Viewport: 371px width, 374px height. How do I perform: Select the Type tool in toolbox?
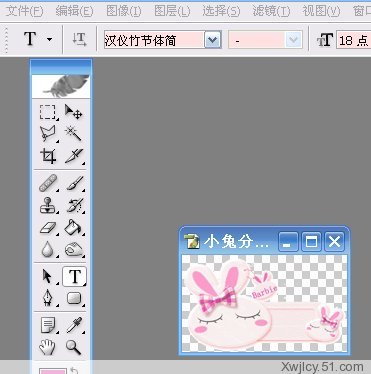[x=74, y=276]
